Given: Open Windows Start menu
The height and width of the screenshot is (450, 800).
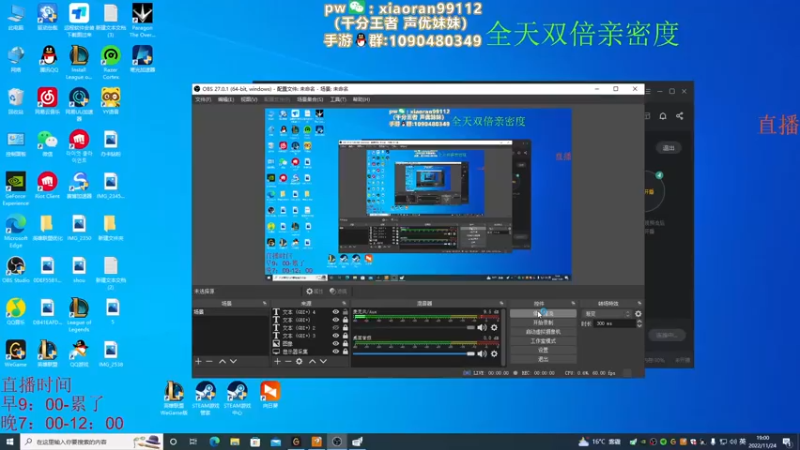Looking at the screenshot, I should pos(10,442).
